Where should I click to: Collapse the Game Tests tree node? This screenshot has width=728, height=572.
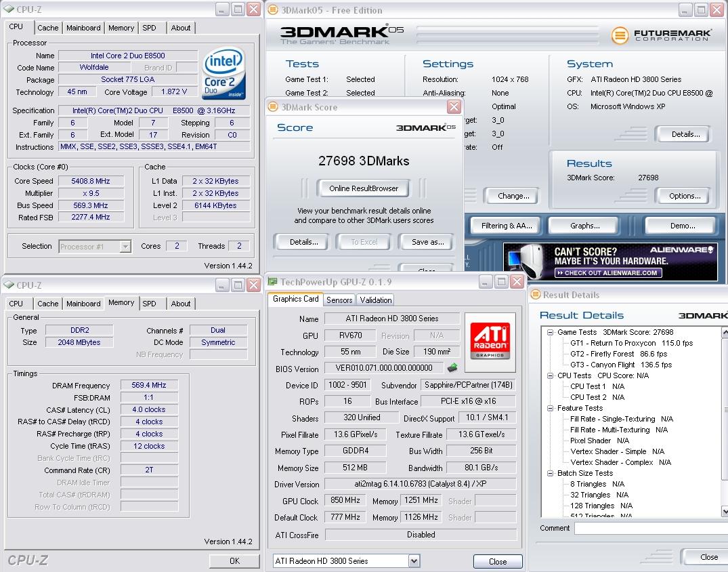pos(550,332)
